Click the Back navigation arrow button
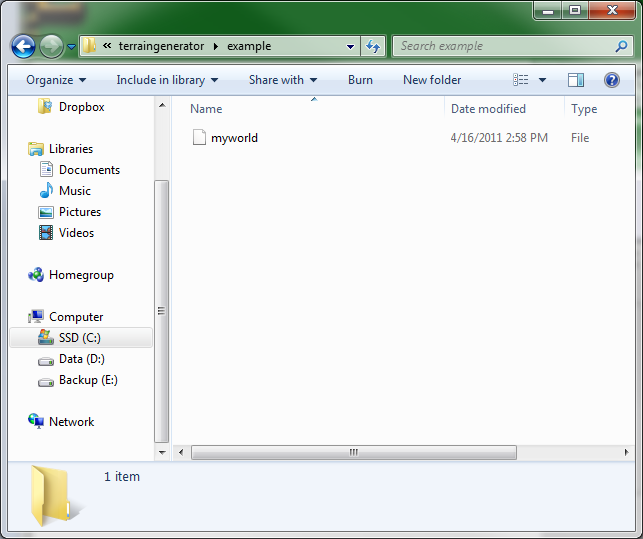Screen dimensions: 643x539 pyautogui.click(x=24, y=46)
